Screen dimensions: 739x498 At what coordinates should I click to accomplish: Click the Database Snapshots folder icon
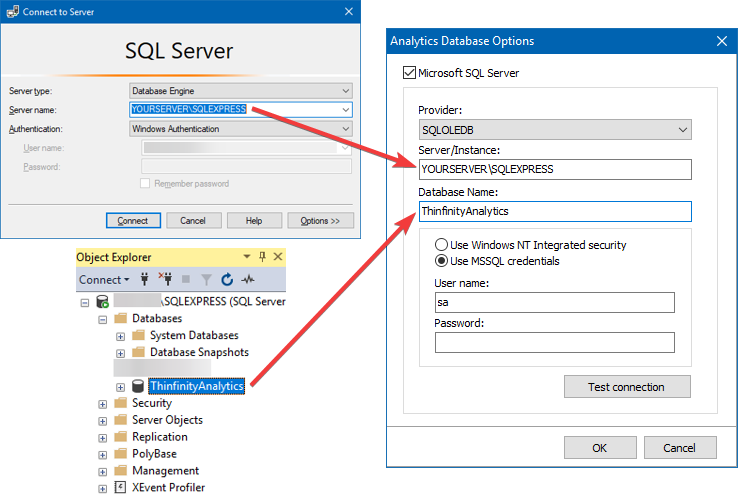(x=138, y=352)
